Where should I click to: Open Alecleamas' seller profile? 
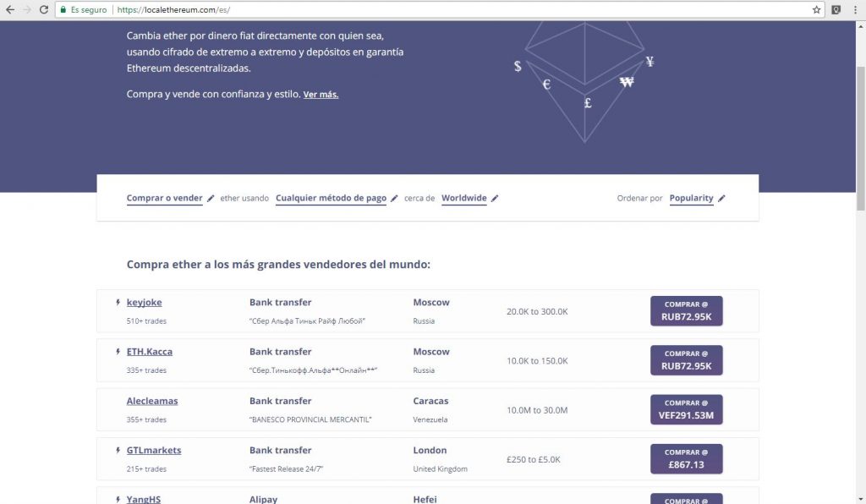(x=152, y=401)
